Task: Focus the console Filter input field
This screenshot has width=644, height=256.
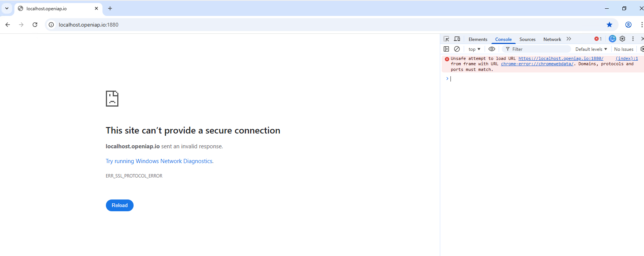Action: [539, 49]
